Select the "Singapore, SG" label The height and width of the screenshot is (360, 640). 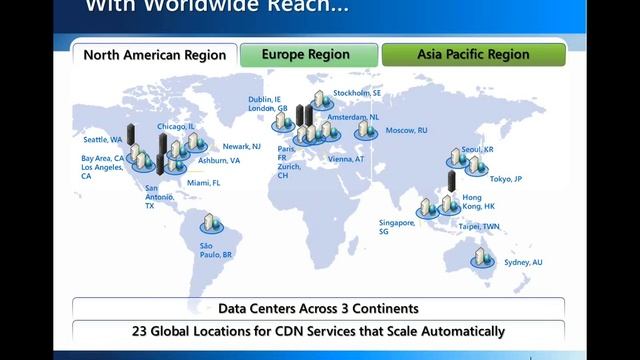point(397,227)
